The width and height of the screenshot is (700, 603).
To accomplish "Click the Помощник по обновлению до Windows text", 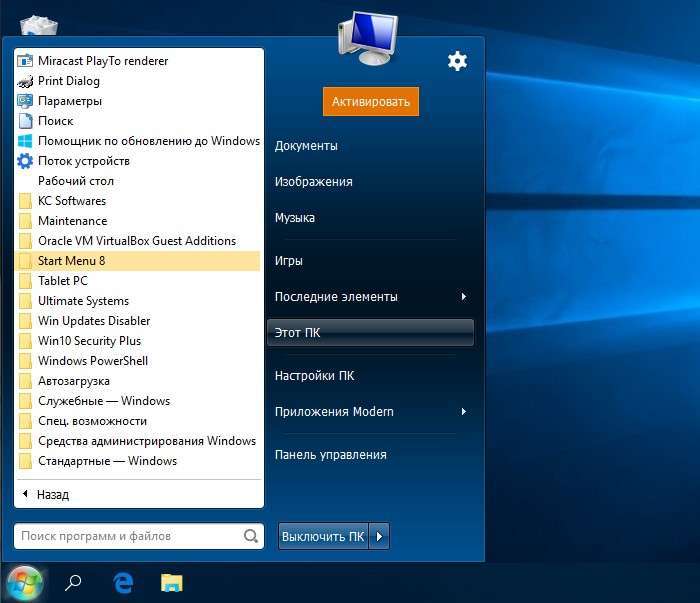I will point(149,141).
